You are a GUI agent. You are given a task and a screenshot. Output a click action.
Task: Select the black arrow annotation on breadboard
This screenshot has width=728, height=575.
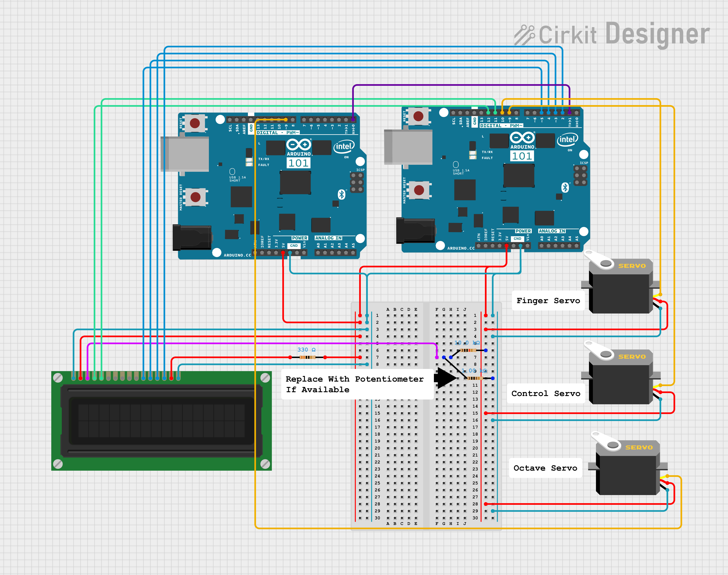click(x=445, y=378)
